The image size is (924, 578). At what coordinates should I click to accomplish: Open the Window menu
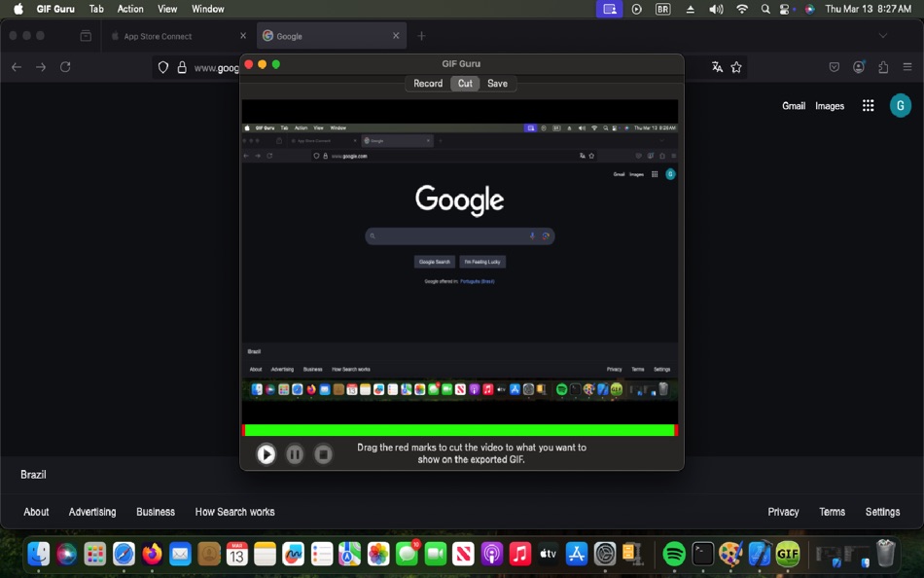[208, 9]
